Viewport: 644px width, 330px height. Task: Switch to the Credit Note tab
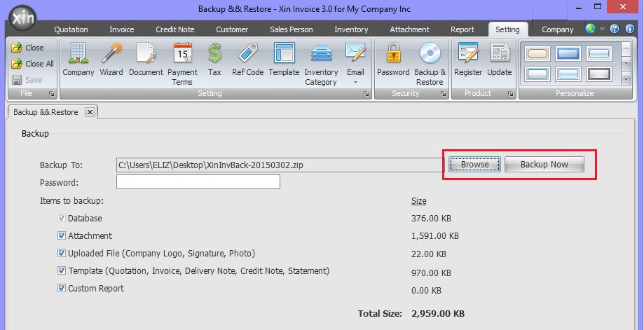[175, 29]
